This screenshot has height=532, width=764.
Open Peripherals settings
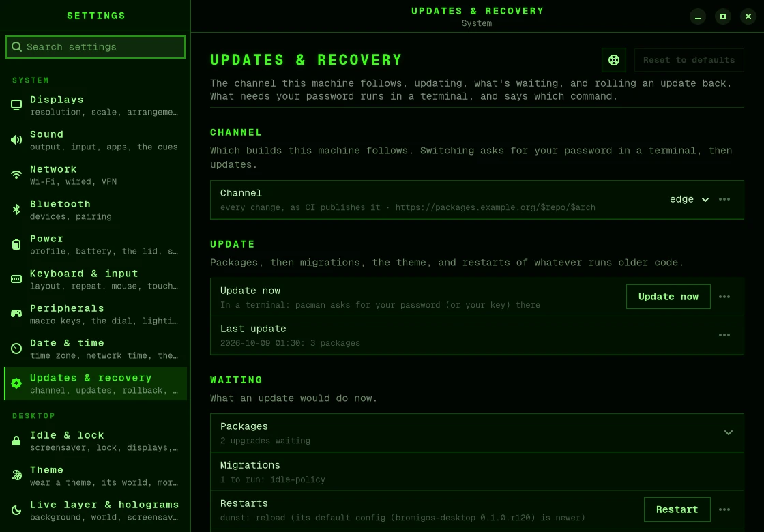[95, 314]
